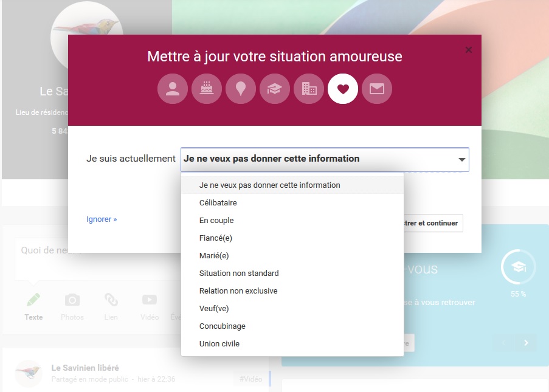Select the envelope contact icon
549x392 pixels.
[377, 89]
